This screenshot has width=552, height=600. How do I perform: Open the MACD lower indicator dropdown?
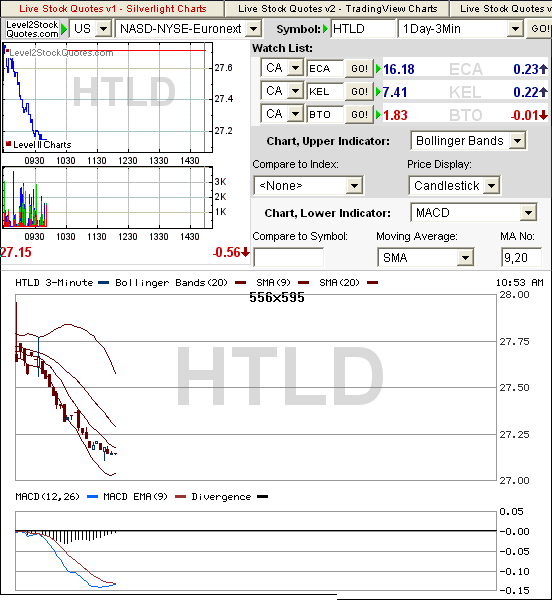point(474,213)
